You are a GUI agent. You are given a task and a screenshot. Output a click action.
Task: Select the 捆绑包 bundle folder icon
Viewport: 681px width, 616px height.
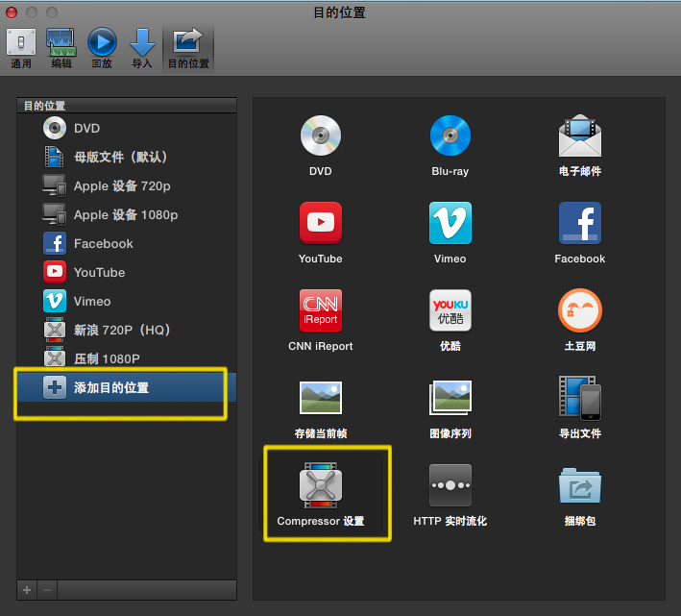coord(579,485)
